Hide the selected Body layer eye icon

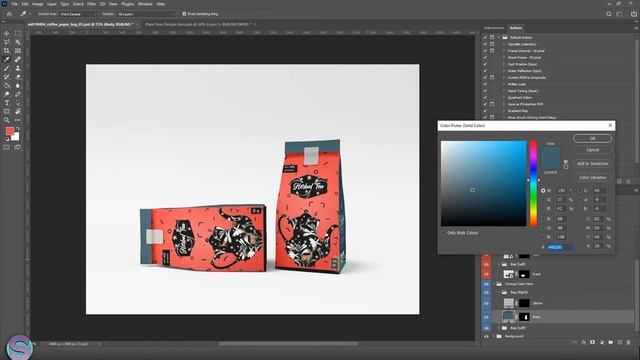[486, 317]
